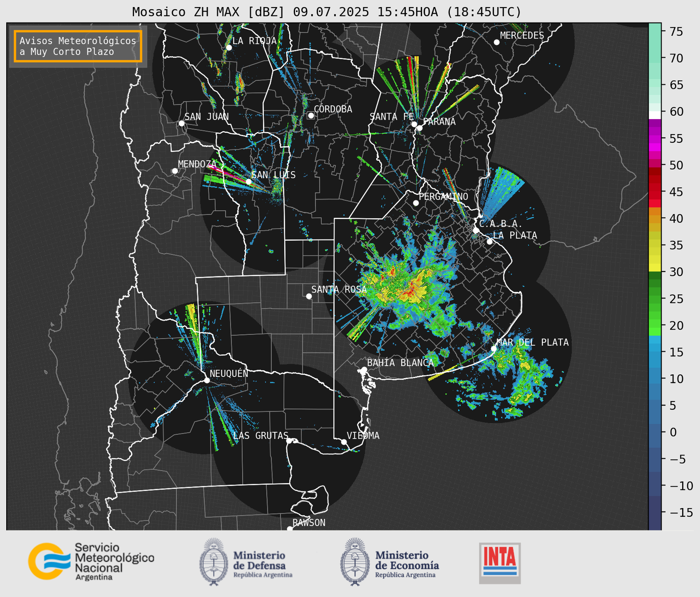The image size is (700, 597).
Task: Click the colorbar label 60
Action: click(676, 112)
